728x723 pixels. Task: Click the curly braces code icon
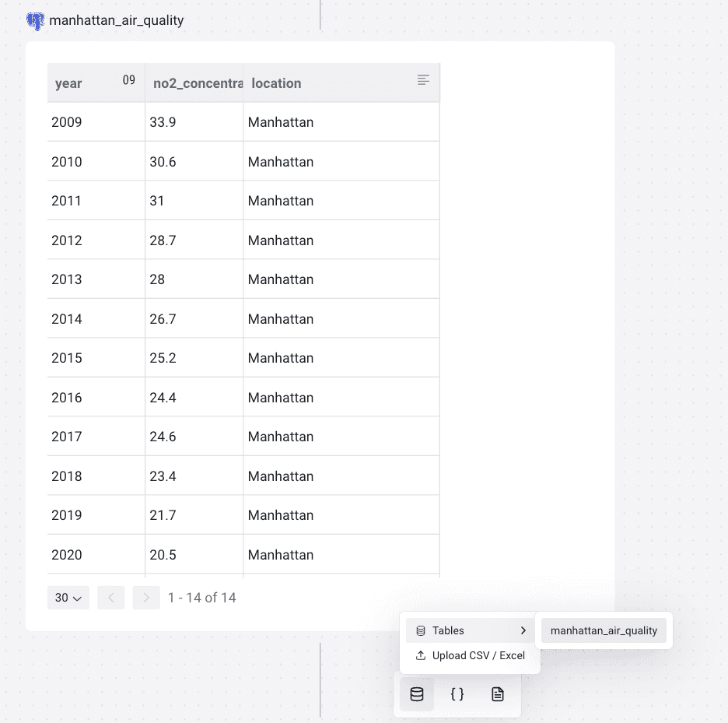click(457, 694)
